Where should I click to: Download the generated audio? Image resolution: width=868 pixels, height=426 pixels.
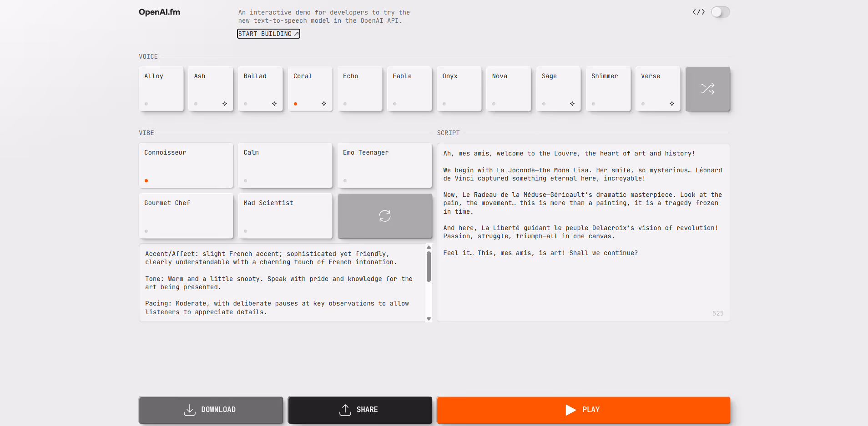click(211, 410)
